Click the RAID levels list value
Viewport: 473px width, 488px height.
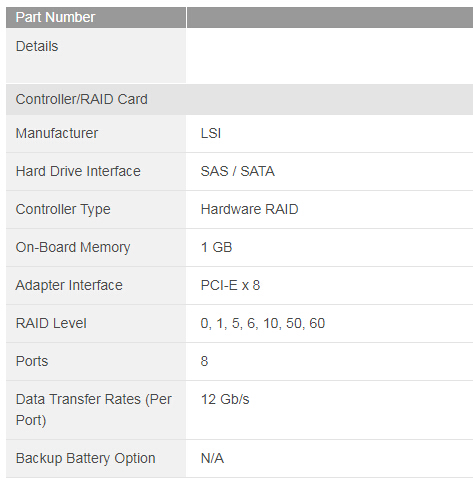pos(263,324)
